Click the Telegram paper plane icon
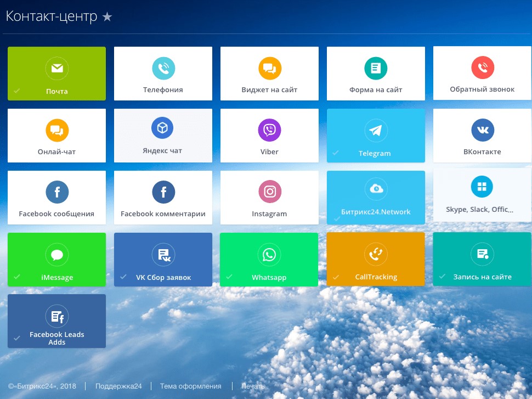This screenshot has height=399, width=532. tap(376, 131)
